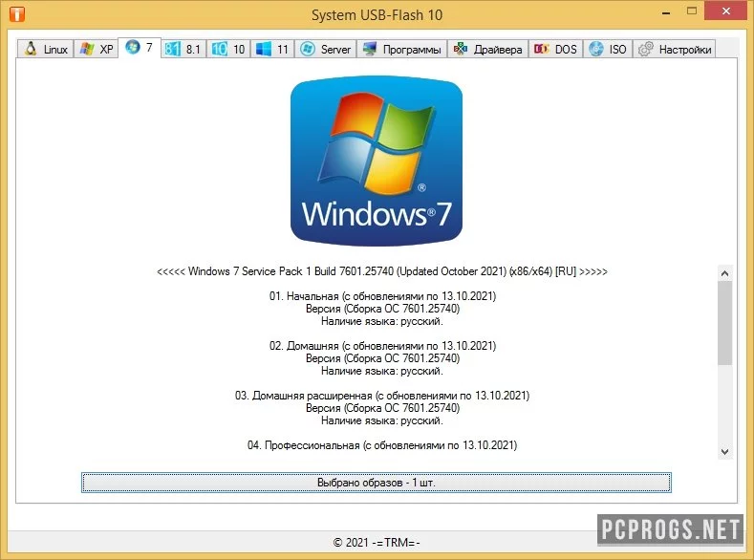Image resolution: width=754 pixels, height=560 pixels.
Task: Close the System USB-Flash window
Action: [x=726, y=11]
